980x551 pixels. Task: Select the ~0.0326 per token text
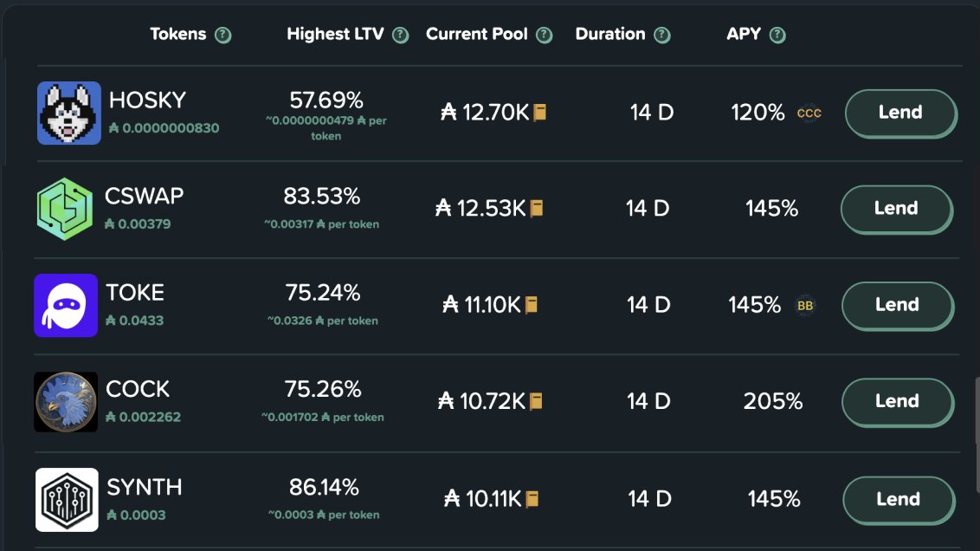(x=323, y=321)
